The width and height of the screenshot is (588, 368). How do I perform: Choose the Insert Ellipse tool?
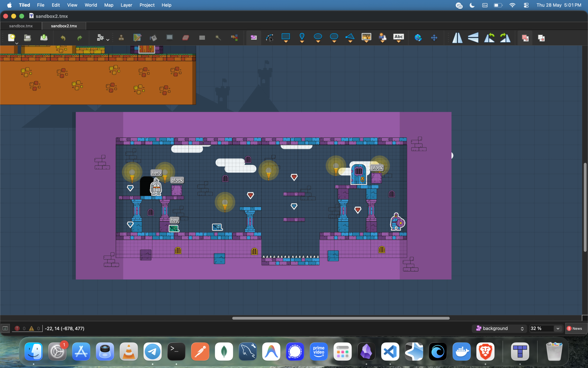[x=318, y=38]
